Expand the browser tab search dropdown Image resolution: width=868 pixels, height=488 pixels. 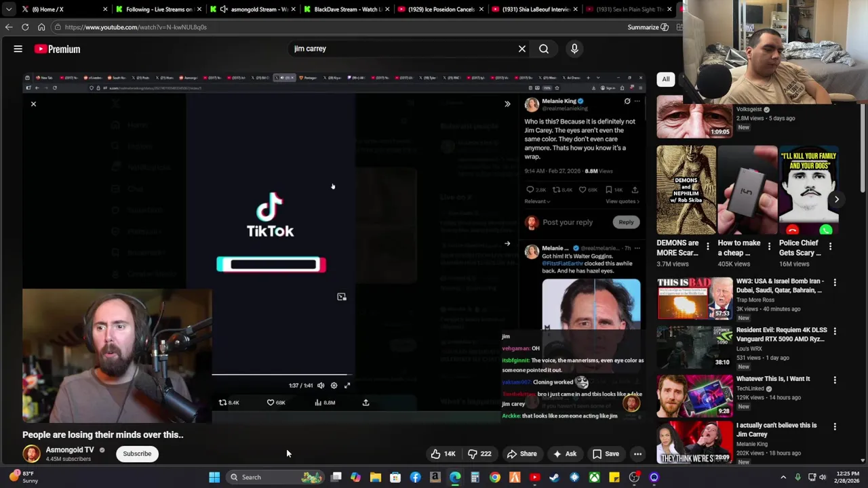[x=8, y=9]
